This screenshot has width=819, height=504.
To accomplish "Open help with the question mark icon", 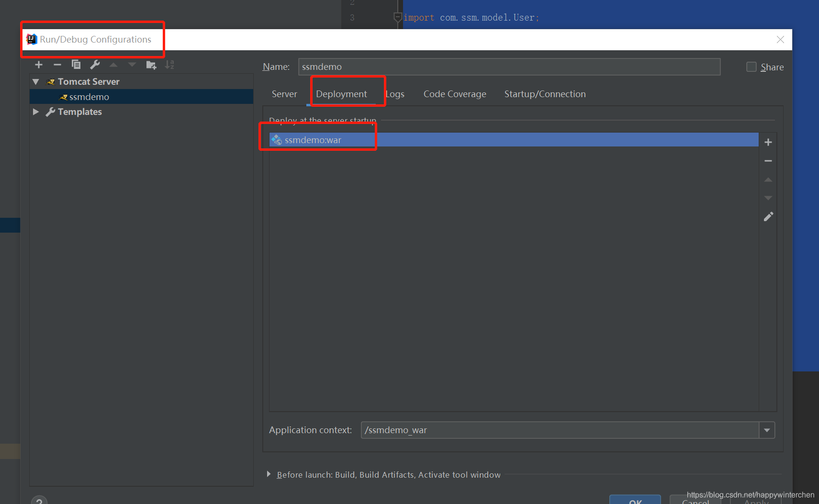I will pos(39,500).
